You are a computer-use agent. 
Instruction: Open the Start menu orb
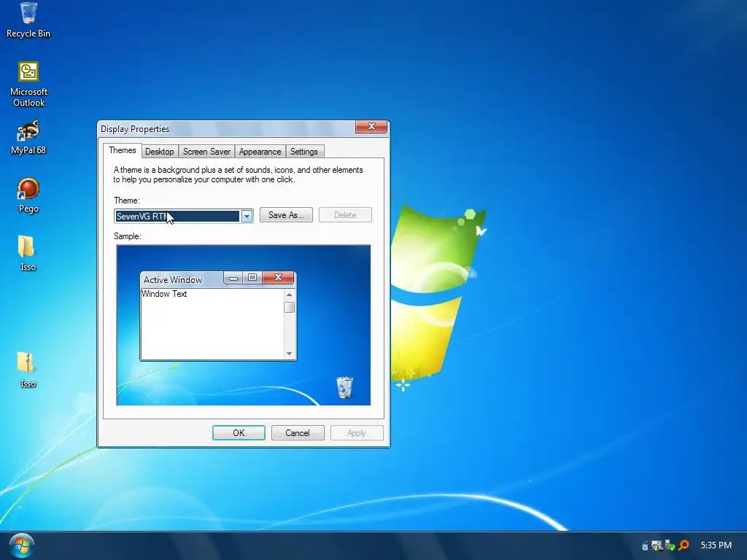coord(21,545)
